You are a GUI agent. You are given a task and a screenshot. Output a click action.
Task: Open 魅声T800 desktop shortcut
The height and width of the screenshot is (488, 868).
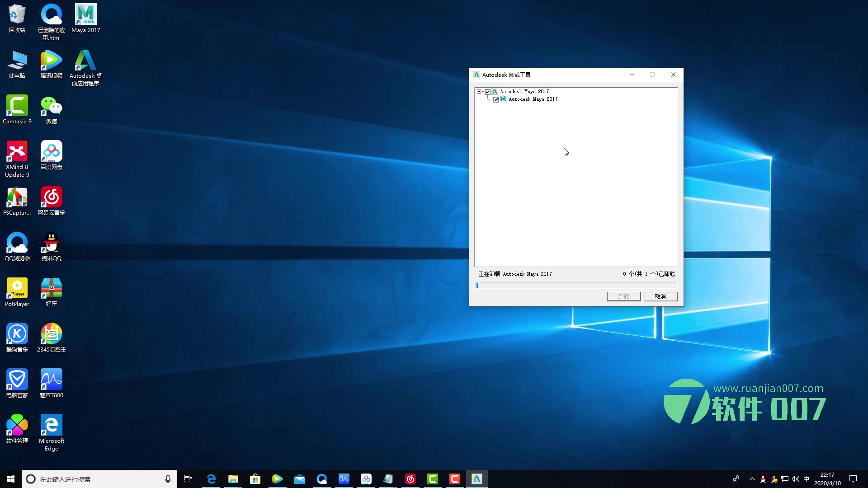[x=52, y=384]
